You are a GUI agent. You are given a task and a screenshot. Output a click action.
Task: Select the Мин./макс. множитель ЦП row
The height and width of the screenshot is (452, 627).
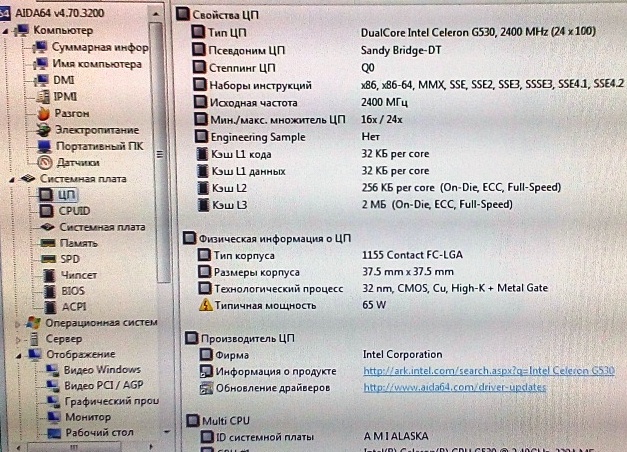[298, 120]
